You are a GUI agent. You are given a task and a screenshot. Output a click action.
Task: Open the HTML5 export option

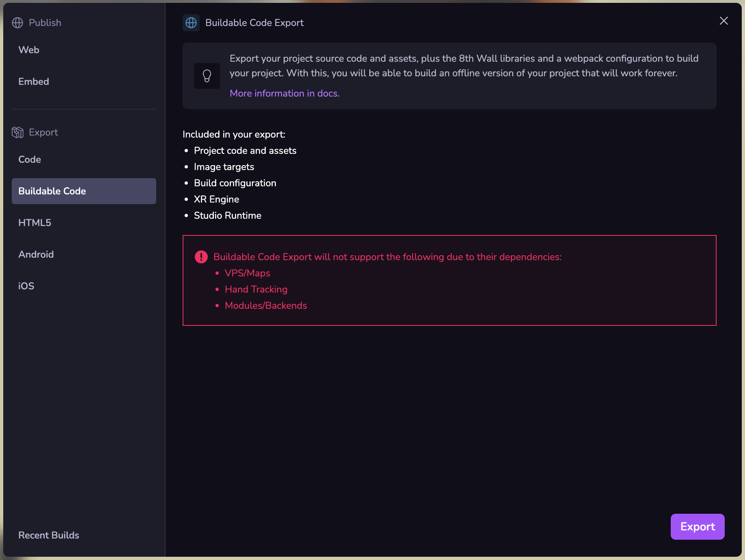pos(35,223)
